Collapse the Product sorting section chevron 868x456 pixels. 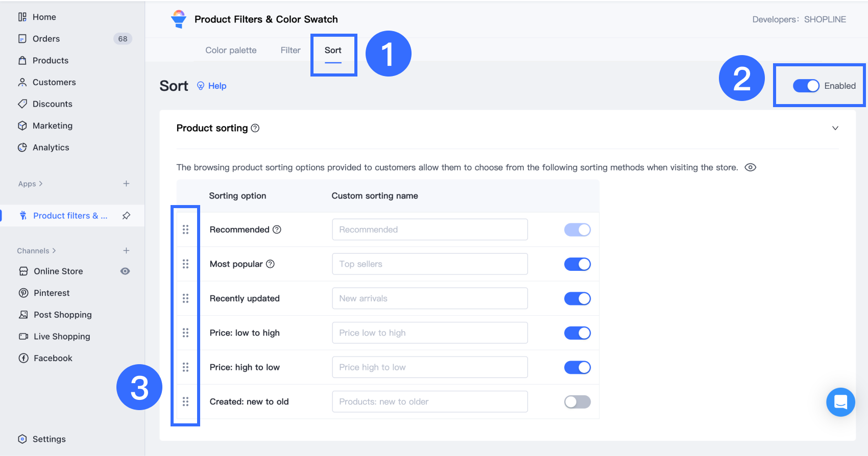pyautogui.click(x=835, y=128)
